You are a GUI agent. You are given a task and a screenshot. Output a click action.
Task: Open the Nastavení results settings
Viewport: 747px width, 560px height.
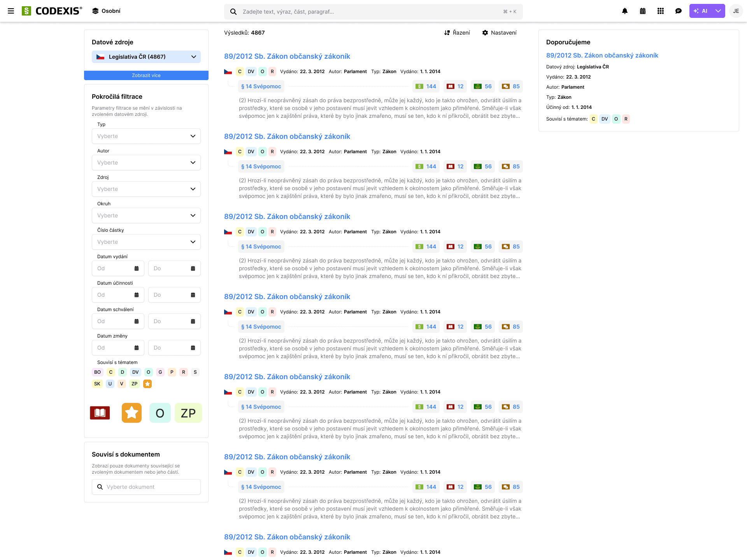[500, 33]
